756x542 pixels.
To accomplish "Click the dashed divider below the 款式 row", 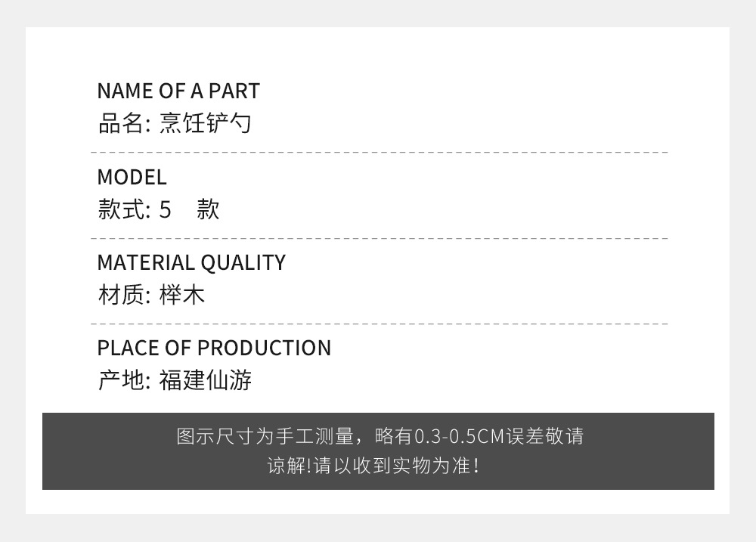I will pyautogui.click(x=378, y=238).
